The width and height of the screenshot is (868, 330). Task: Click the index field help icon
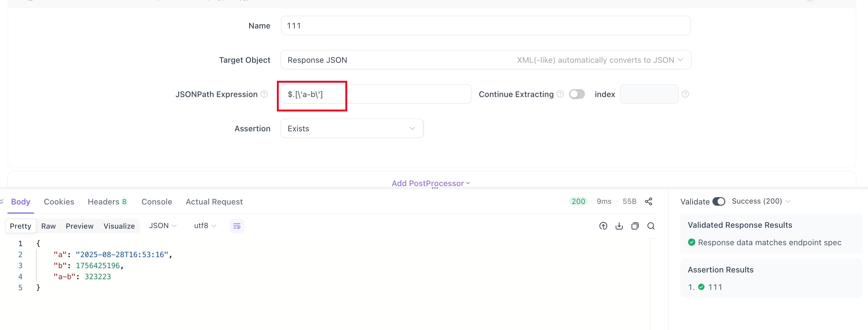(x=685, y=94)
